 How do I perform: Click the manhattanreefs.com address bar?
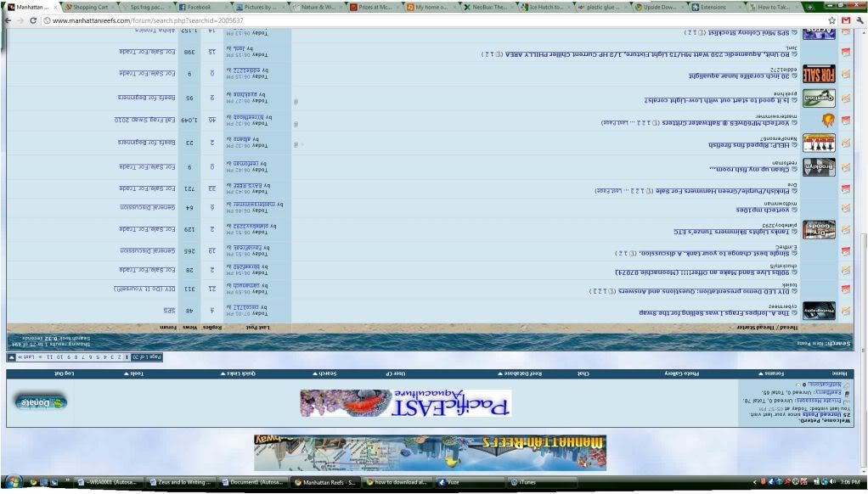425,20
